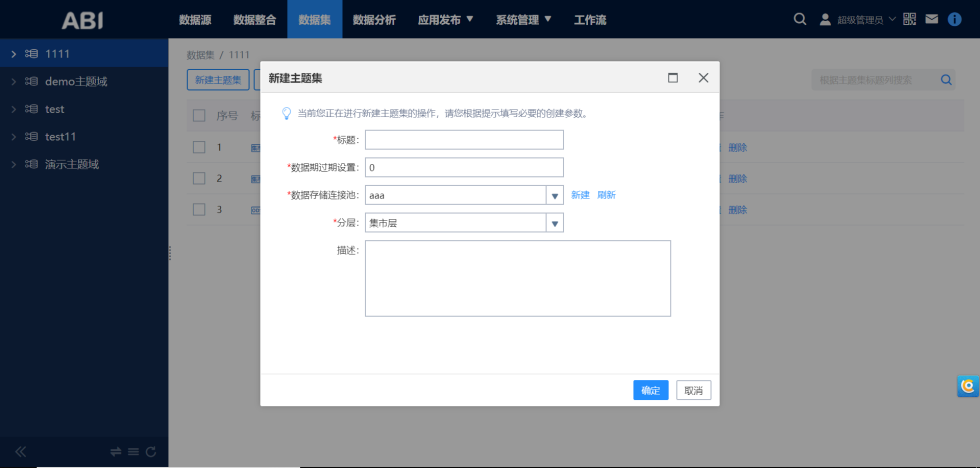980x468 pixels.
Task: Click the 取消 button
Action: [x=694, y=391]
